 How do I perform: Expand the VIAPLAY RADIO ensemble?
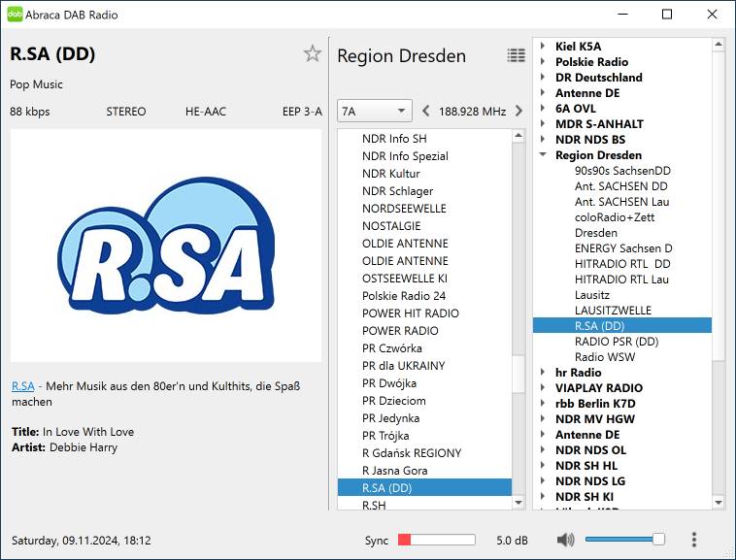[x=543, y=388]
